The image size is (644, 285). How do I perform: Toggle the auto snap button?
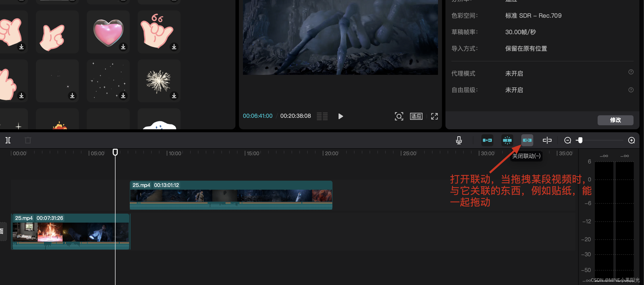[507, 140]
